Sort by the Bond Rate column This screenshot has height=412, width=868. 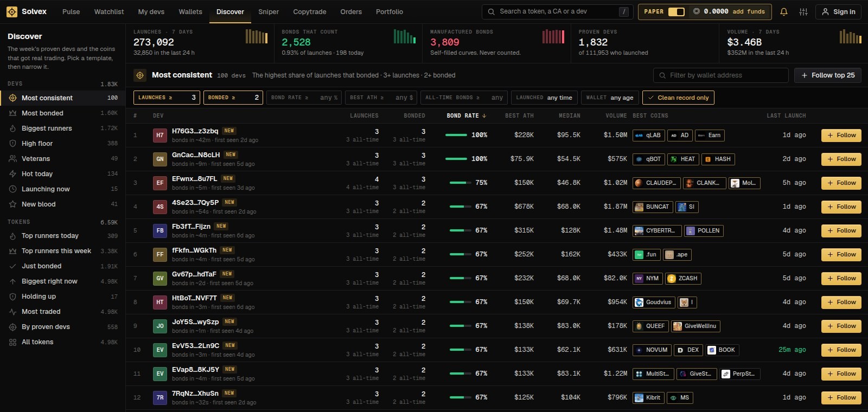pyautogui.click(x=466, y=115)
